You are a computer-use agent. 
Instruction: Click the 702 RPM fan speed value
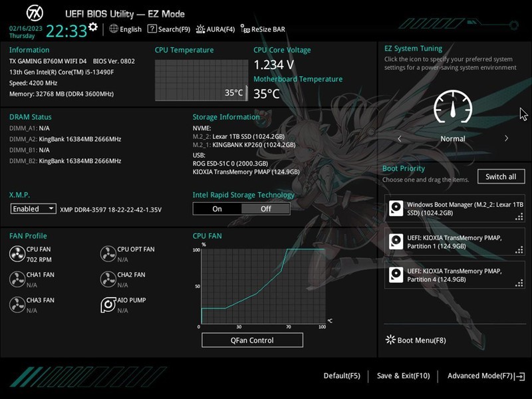pos(39,259)
